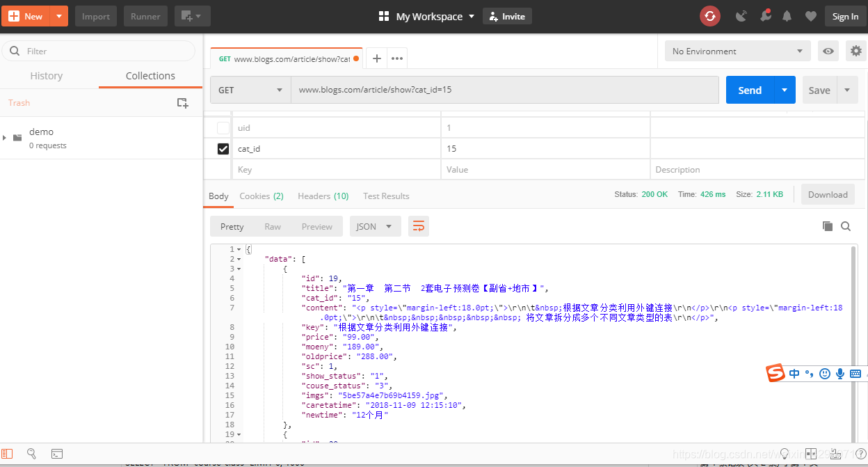Toggle the Sogou 中 language mode
Viewport: 868px width, 467px height.
pyautogui.click(x=794, y=374)
